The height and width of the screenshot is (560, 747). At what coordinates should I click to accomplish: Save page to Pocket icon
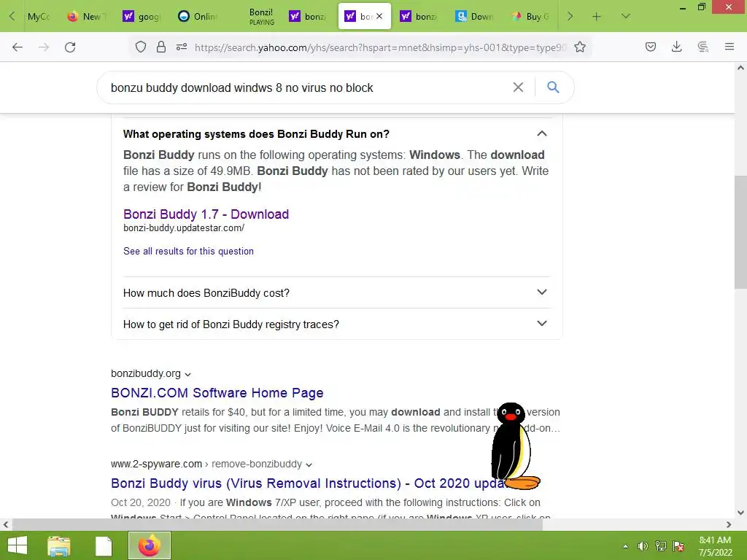click(651, 47)
